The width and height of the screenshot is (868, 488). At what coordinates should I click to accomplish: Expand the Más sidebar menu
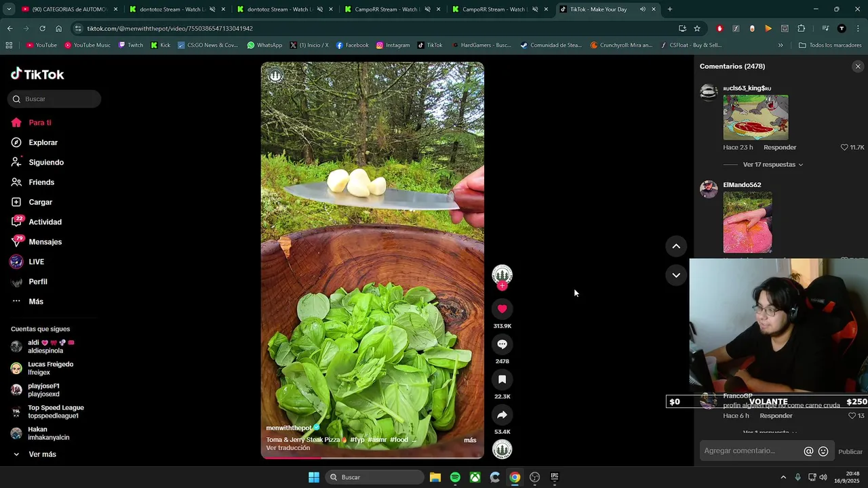click(x=36, y=302)
